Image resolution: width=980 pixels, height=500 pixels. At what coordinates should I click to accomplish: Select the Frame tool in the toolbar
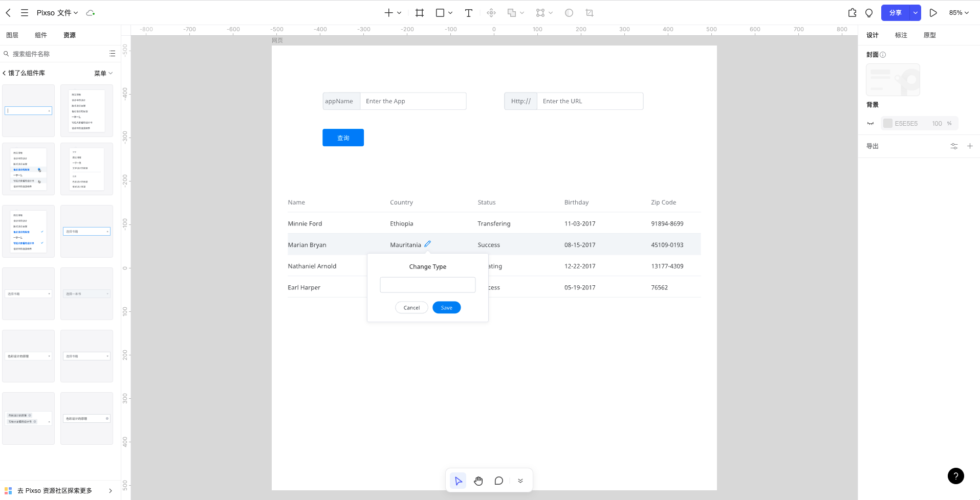(x=420, y=13)
